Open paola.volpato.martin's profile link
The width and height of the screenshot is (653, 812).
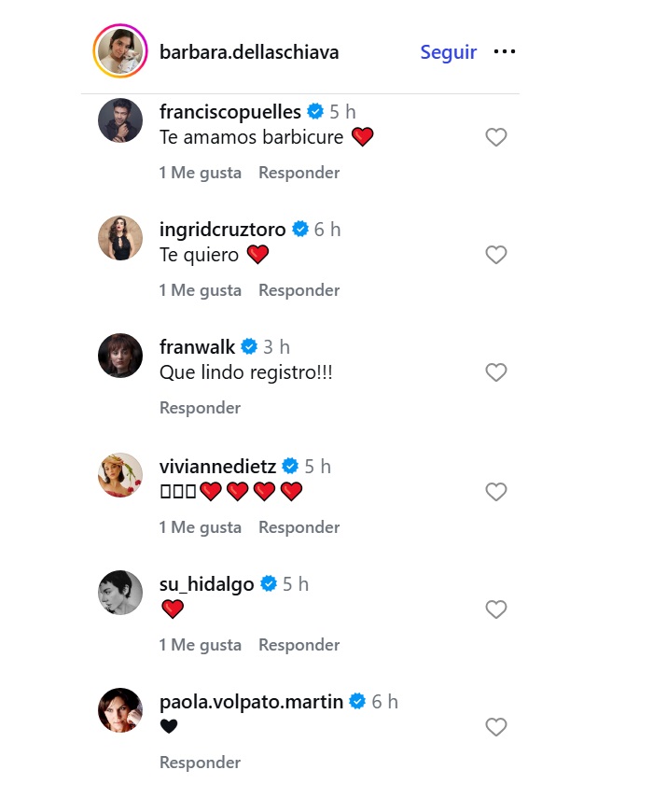(251, 702)
